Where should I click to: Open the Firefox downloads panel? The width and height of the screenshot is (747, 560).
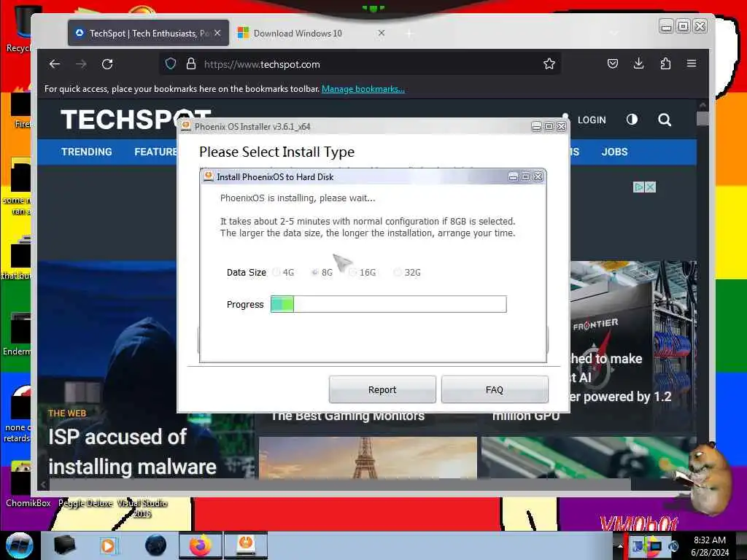coord(639,63)
